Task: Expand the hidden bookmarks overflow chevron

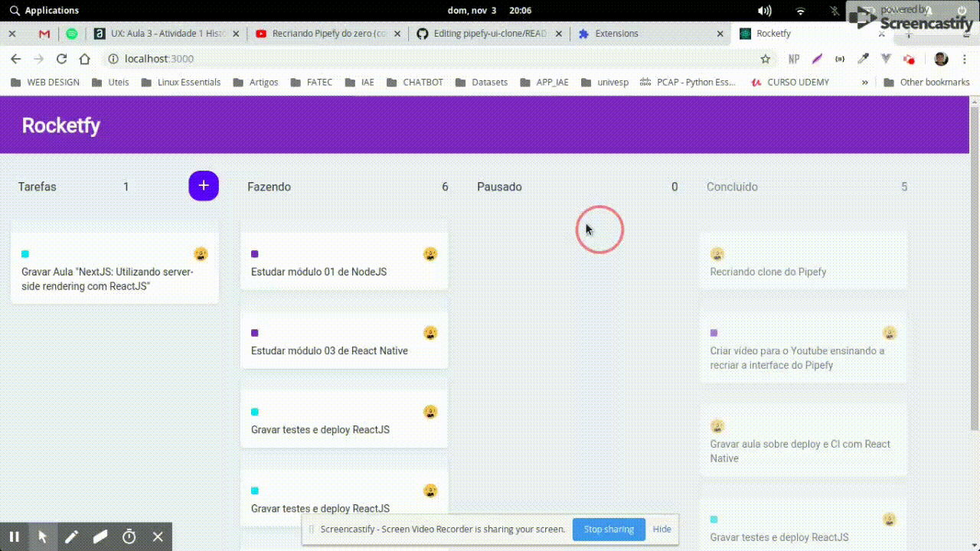Action: click(865, 82)
